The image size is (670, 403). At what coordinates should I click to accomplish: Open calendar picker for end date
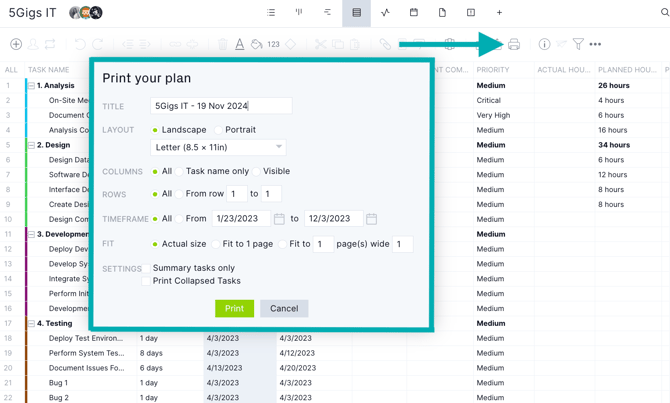(x=371, y=219)
